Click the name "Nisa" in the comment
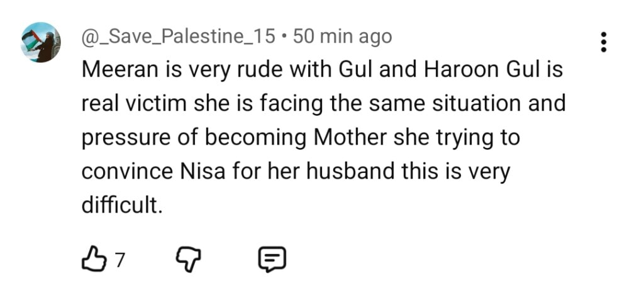This screenshot has height=285, width=644. point(196,172)
